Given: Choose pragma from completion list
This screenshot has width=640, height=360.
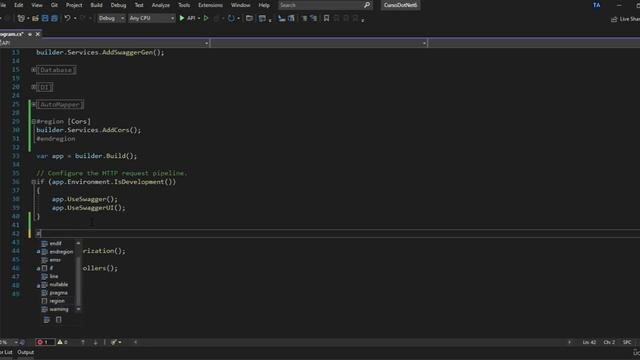Looking at the screenshot, I should tap(58, 293).
